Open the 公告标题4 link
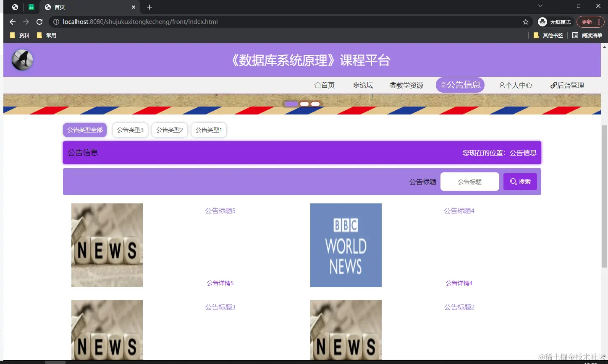The height and width of the screenshot is (364, 608). click(459, 211)
